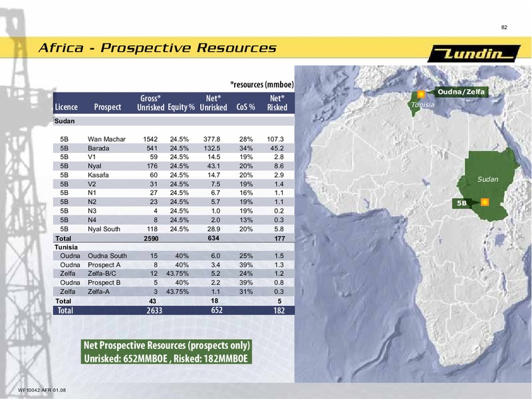The width and height of the screenshot is (532, 399).
Task: Click the Wan Machar prospect name
Action: [x=106, y=139]
